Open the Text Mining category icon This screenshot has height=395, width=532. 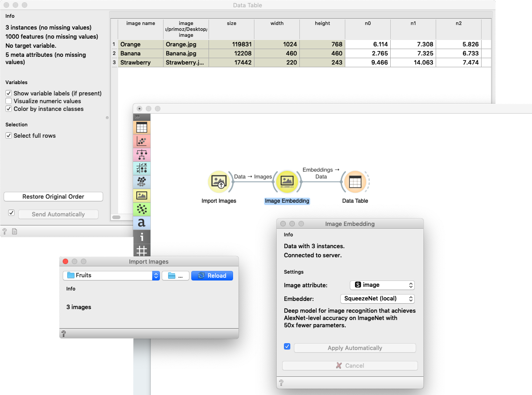click(x=141, y=223)
